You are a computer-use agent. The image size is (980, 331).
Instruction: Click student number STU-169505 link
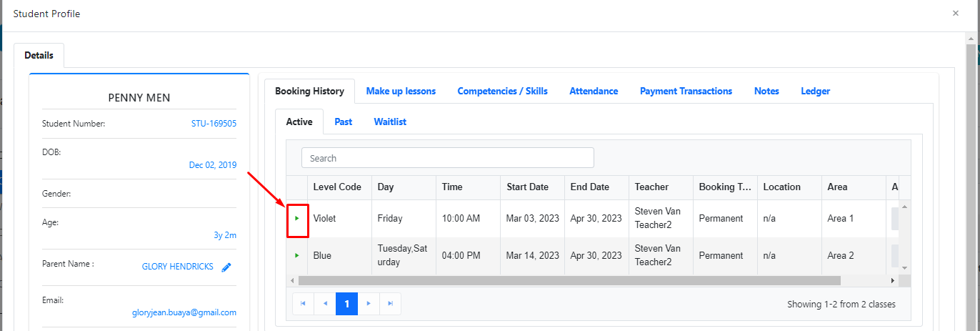(214, 124)
